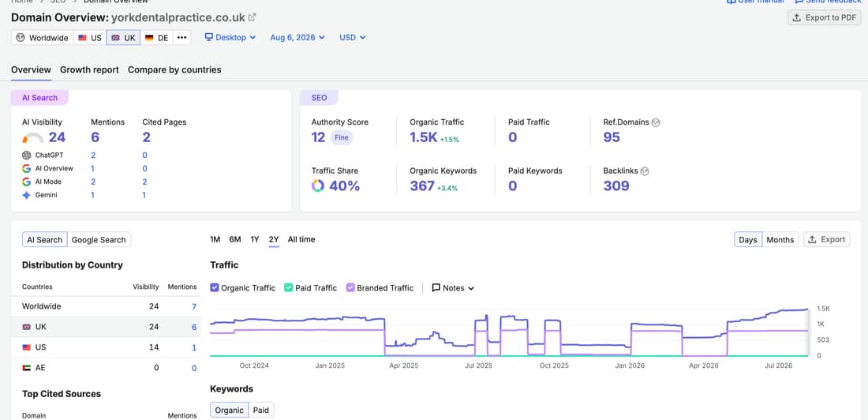Toggle the Paid Traffic checkbox

coord(288,287)
